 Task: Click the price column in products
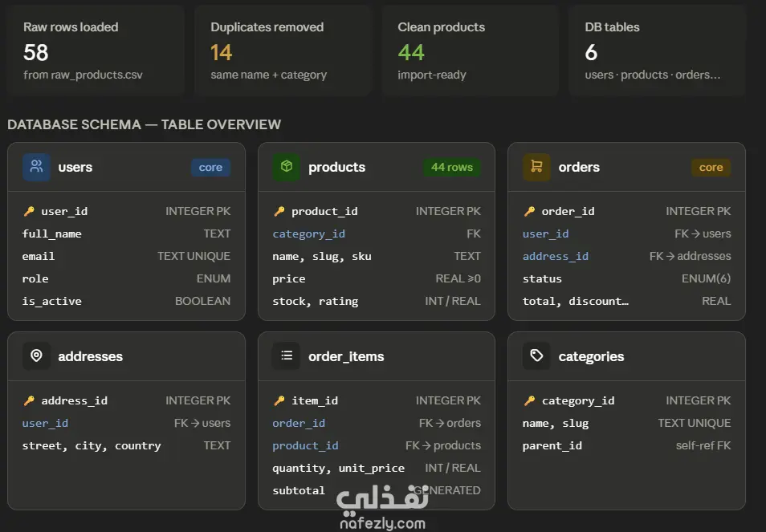pos(289,278)
